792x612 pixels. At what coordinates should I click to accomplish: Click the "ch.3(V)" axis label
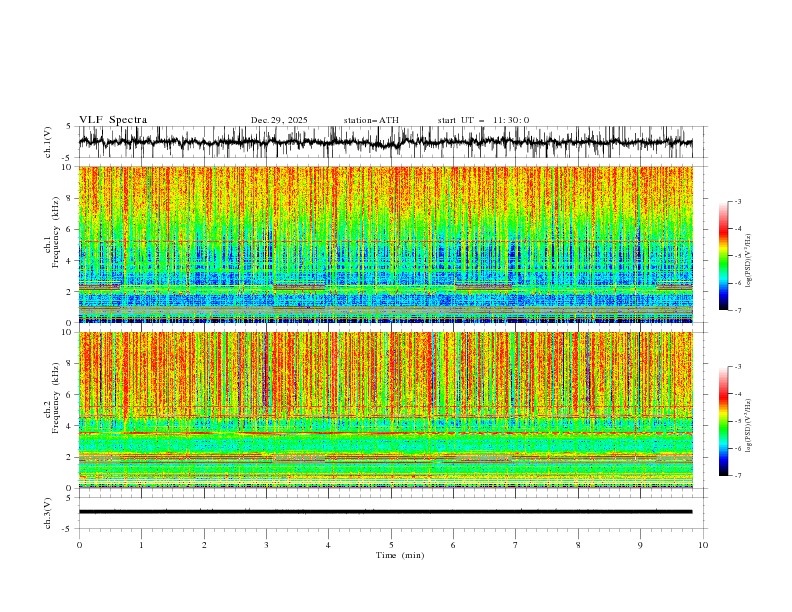pyautogui.click(x=48, y=513)
